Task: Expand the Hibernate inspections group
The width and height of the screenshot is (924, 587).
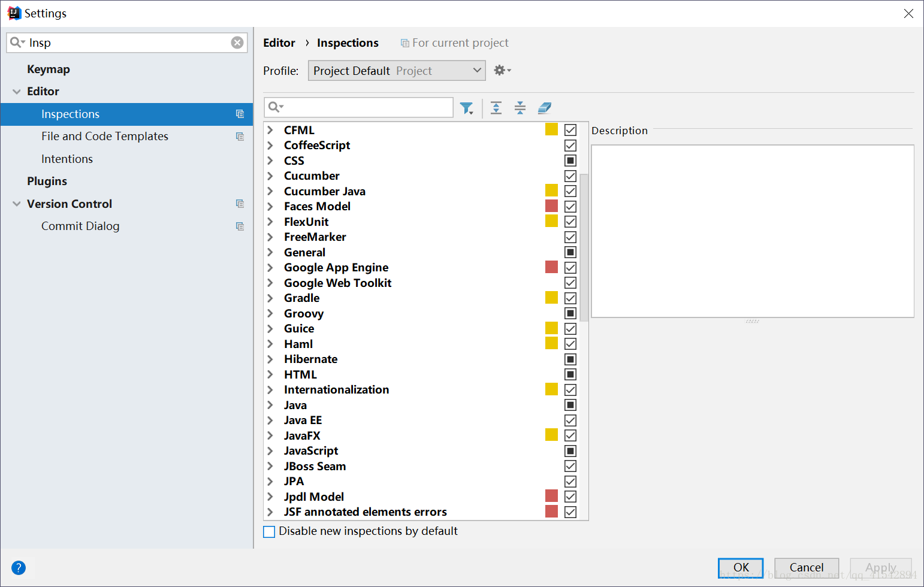Action: 270,359
